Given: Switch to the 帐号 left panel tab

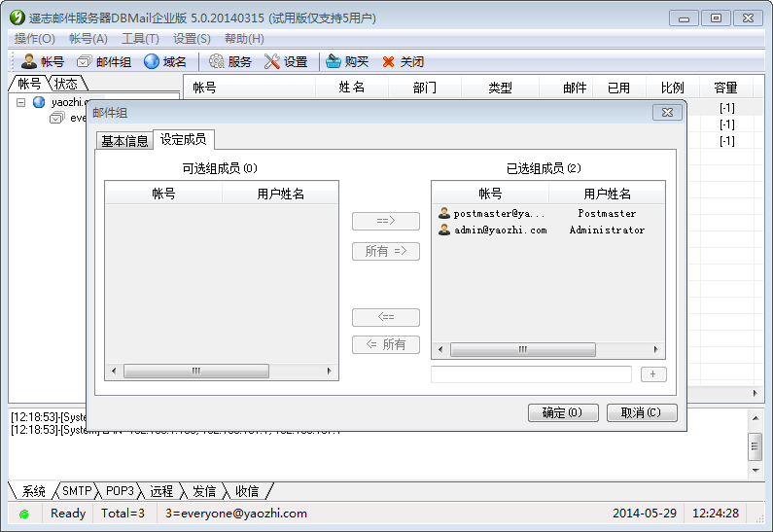Looking at the screenshot, I should [x=29, y=84].
